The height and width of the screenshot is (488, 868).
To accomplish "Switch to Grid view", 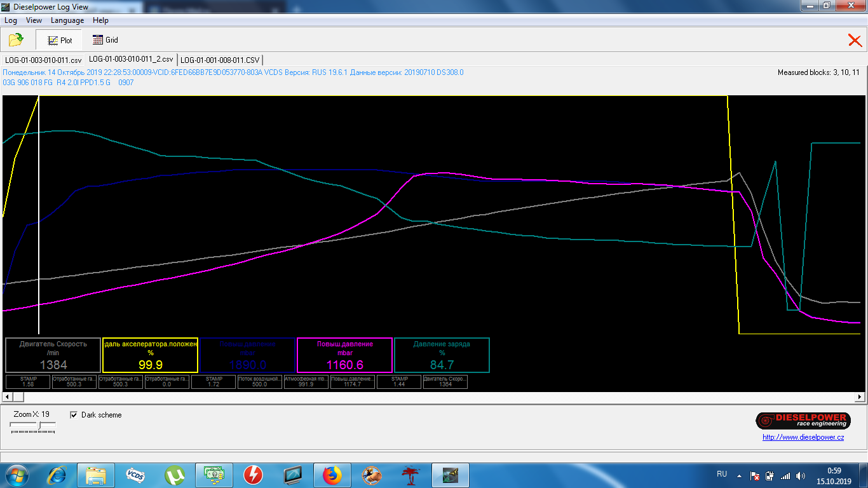I will point(105,40).
